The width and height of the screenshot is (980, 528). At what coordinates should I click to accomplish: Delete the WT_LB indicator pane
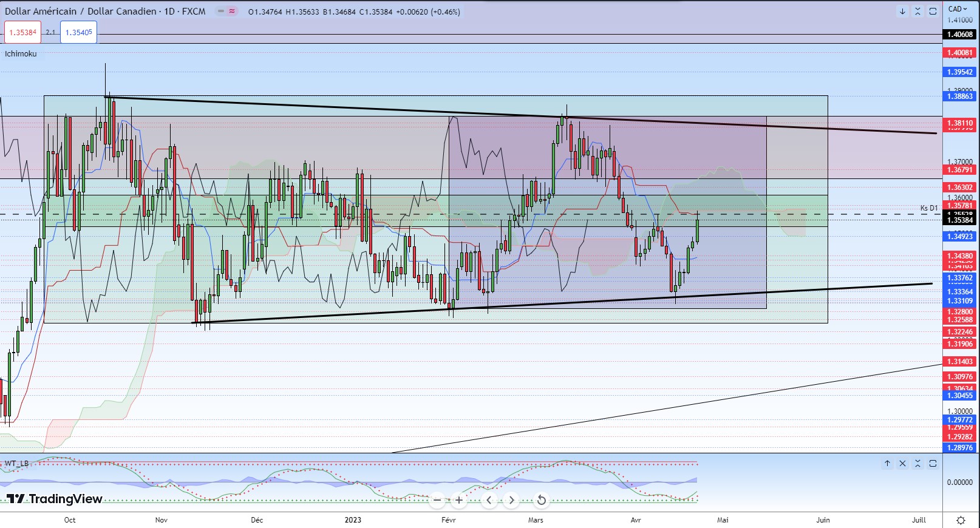(902, 464)
